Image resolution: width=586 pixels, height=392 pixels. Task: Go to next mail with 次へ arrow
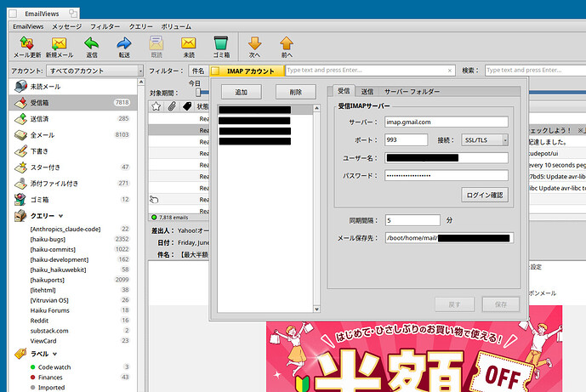click(254, 43)
